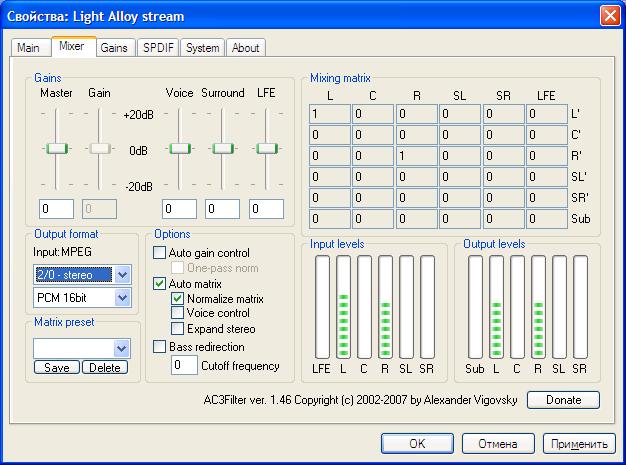Viewport: 626px width, 465px height.
Task: Switch to the Gains tab
Action: tap(114, 48)
